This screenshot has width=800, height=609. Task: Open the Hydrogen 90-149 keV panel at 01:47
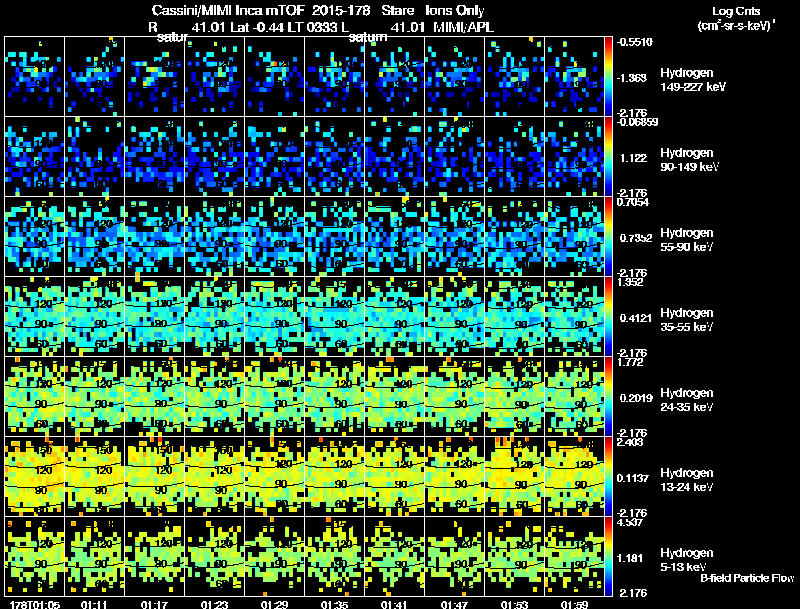[454, 157]
